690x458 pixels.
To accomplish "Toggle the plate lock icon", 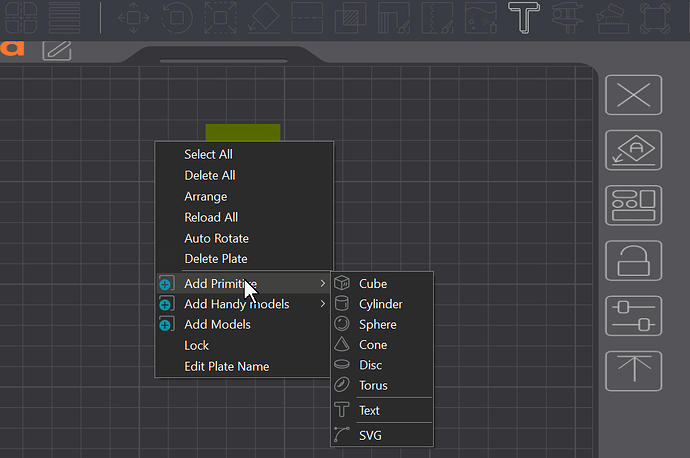I will coord(634,260).
